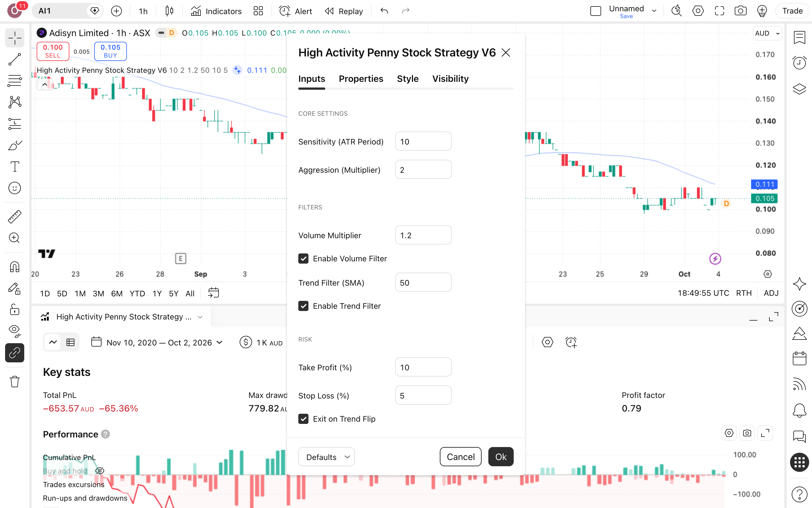
Task: Uncheck Enable Volume Filter
Action: tap(303, 258)
